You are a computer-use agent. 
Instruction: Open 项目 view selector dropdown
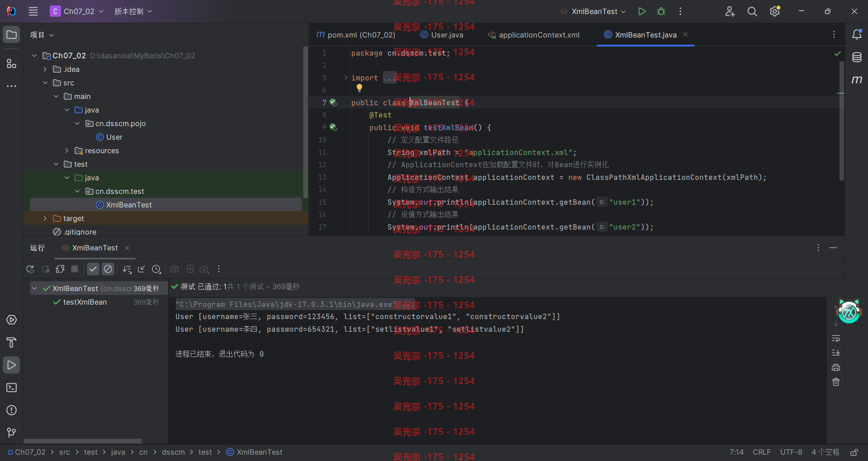coord(42,35)
